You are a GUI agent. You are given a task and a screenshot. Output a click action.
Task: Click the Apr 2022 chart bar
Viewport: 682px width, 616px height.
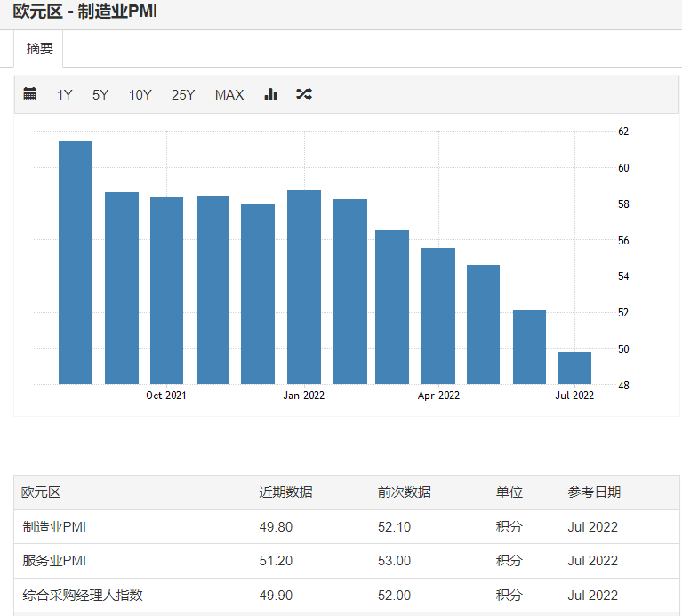tap(438, 316)
